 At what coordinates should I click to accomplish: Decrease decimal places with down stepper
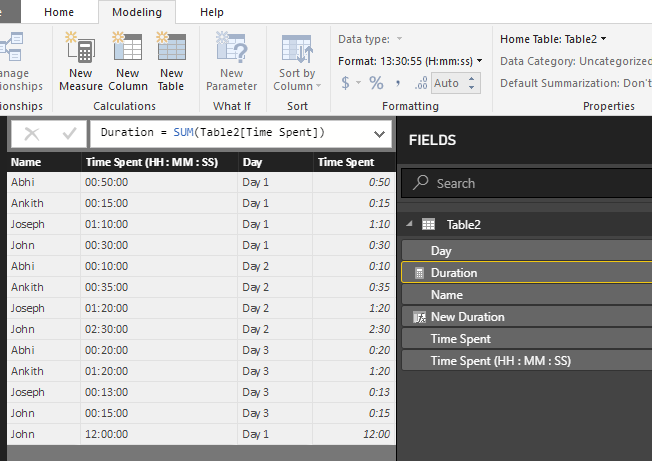(472, 87)
